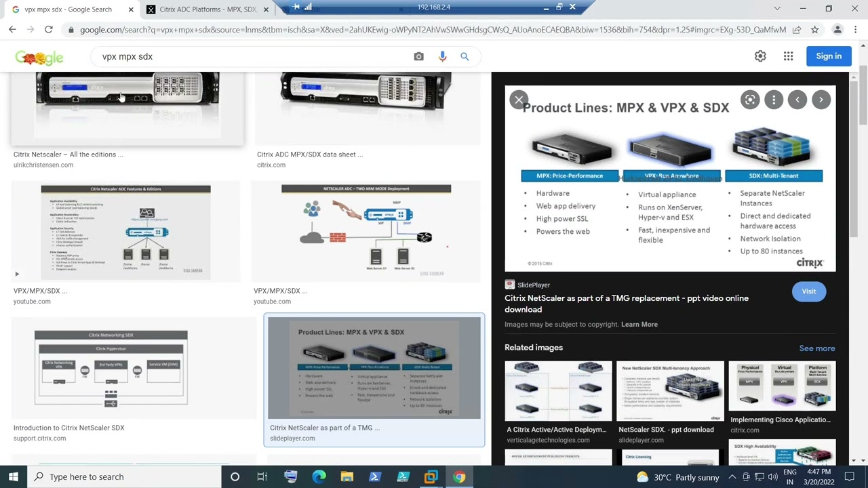Open the notification center icon
Screen dimensions: 868x488
pyautogui.click(x=850, y=476)
